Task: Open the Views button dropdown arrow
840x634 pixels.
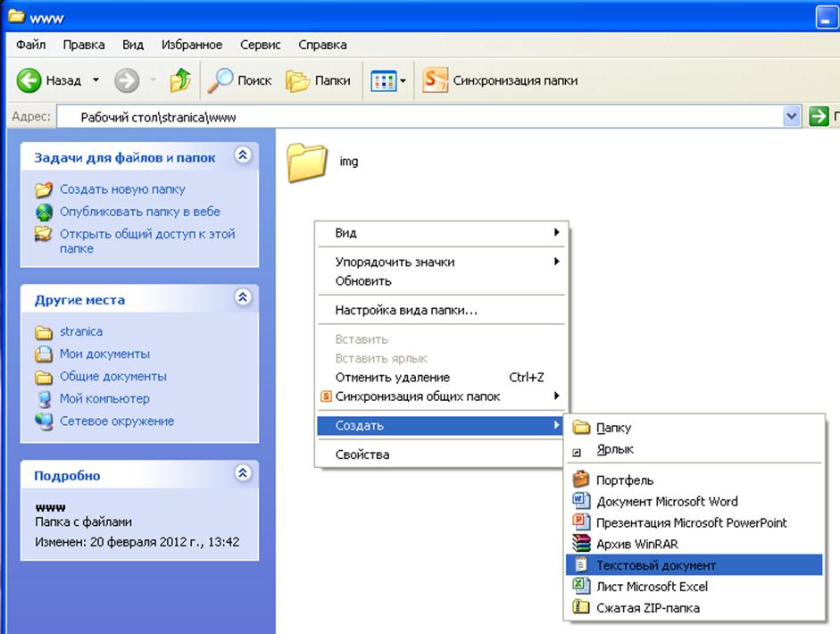Action: [403, 81]
